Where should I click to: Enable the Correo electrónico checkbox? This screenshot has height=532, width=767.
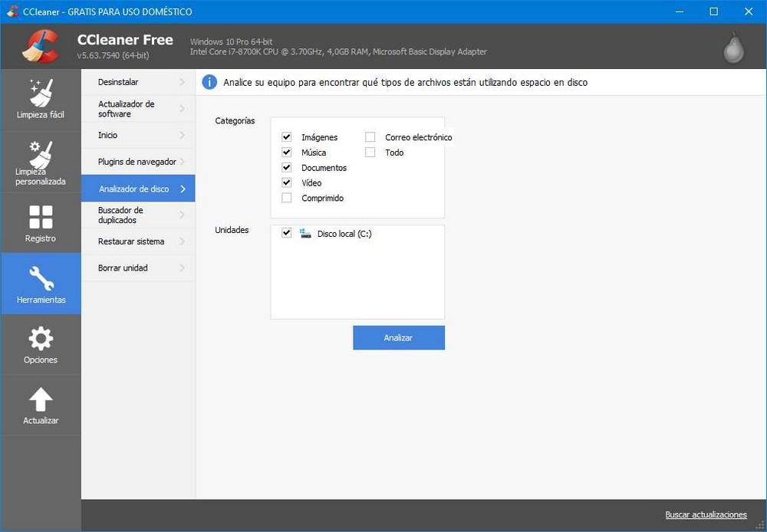coord(370,137)
